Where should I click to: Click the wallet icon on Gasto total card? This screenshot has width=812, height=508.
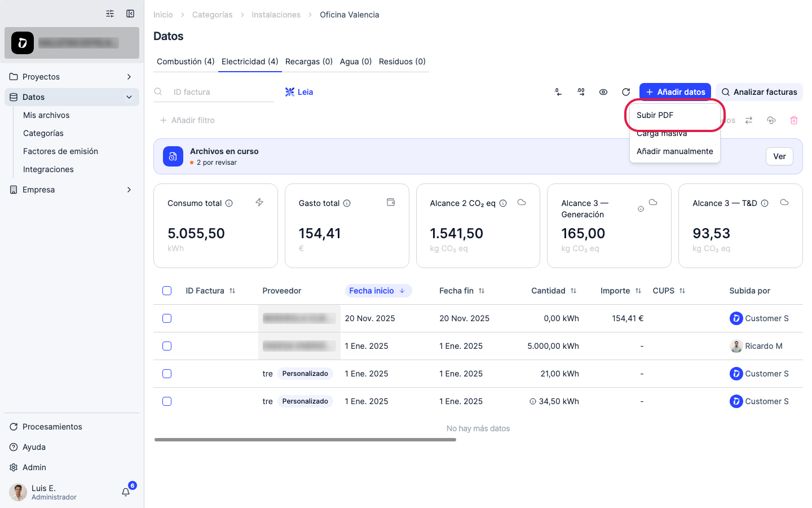(391, 202)
